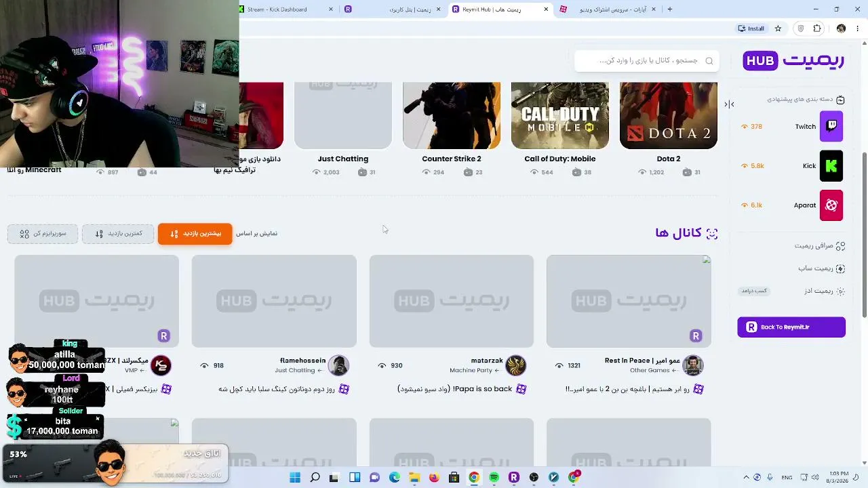Image resolution: width=868 pixels, height=488 pixels.
Task: Focus the channel or game search field
Action: pyautogui.click(x=646, y=61)
